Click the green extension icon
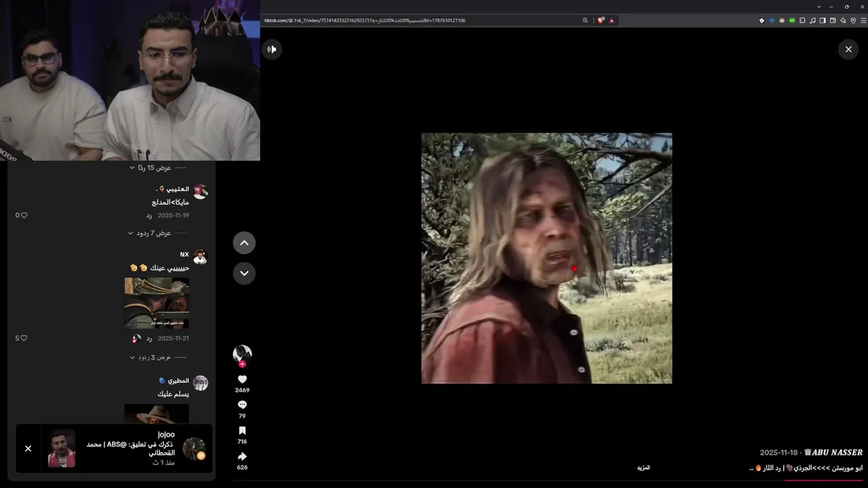Image resolution: width=868 pixels, height=488 pixels. 792,20
